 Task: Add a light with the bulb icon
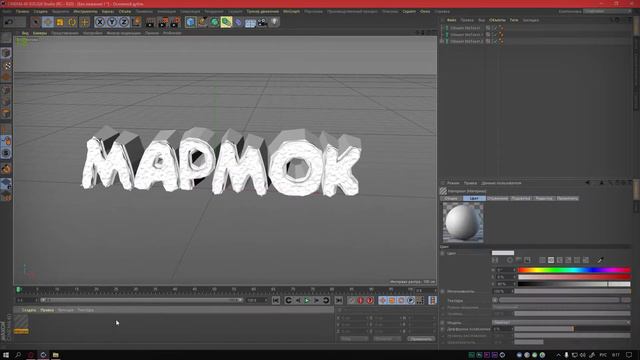pos(275,21)
